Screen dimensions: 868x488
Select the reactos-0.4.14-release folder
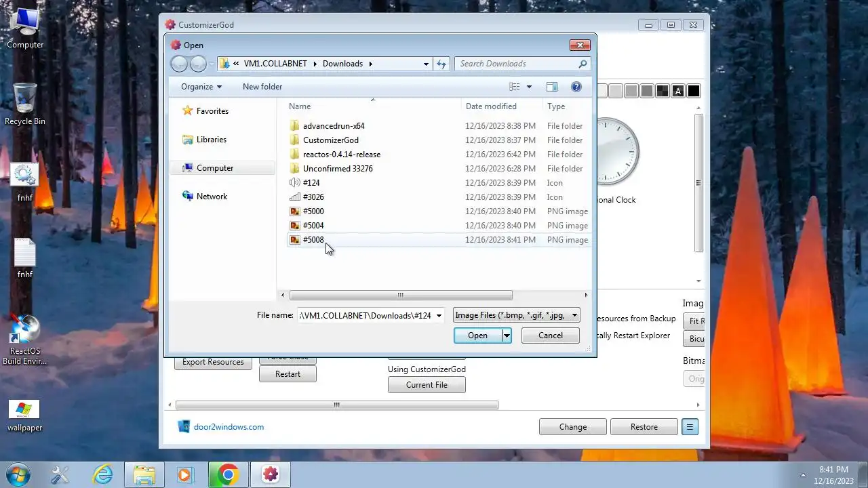[x=342, y=154]
